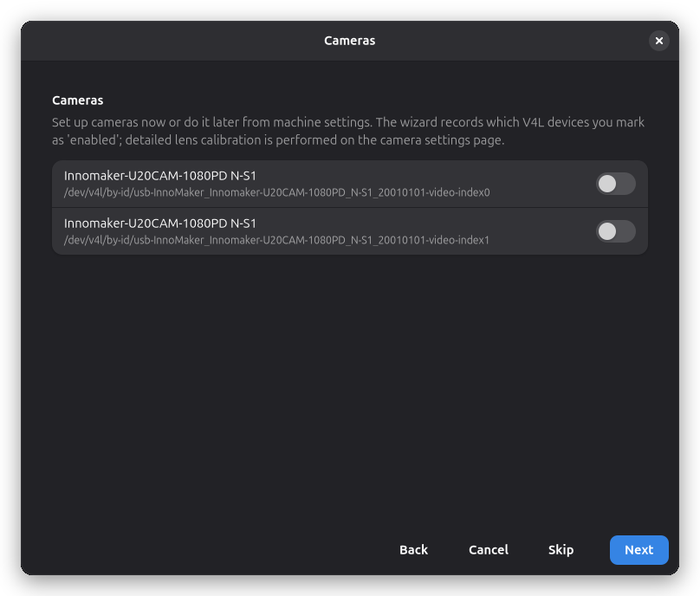This screenshot has width=700, height=596.
Task: Click the round knob of the index0 switch
Action: [x=607, y=184]
